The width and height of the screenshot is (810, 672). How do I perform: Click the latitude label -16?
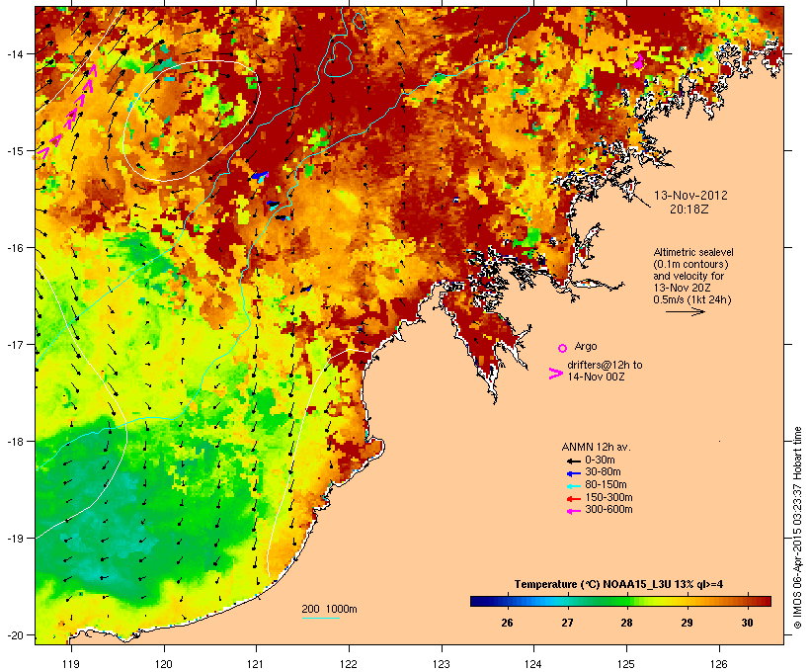(x=15, y=248)
